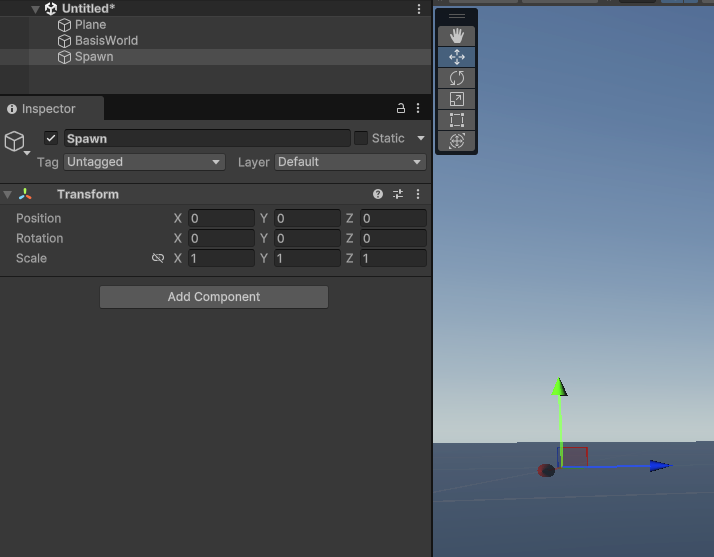Screen dimensions: 714x557
Task: Toggle Spawn object active checkbox
Action: click(x=51, y=138)
